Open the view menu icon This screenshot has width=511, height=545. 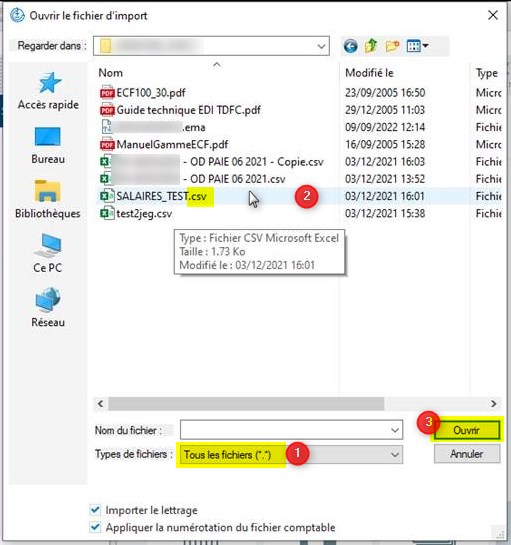click(x=417, y=46)
